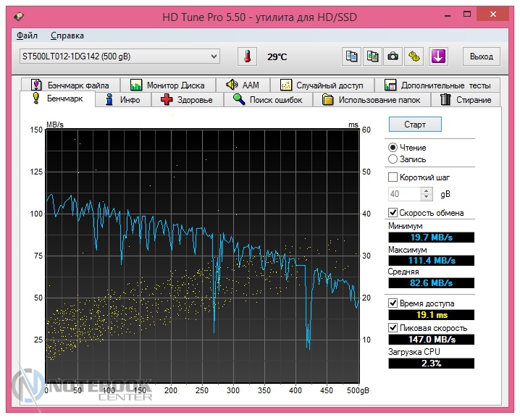Open the Инфо tab

[123, 100]
